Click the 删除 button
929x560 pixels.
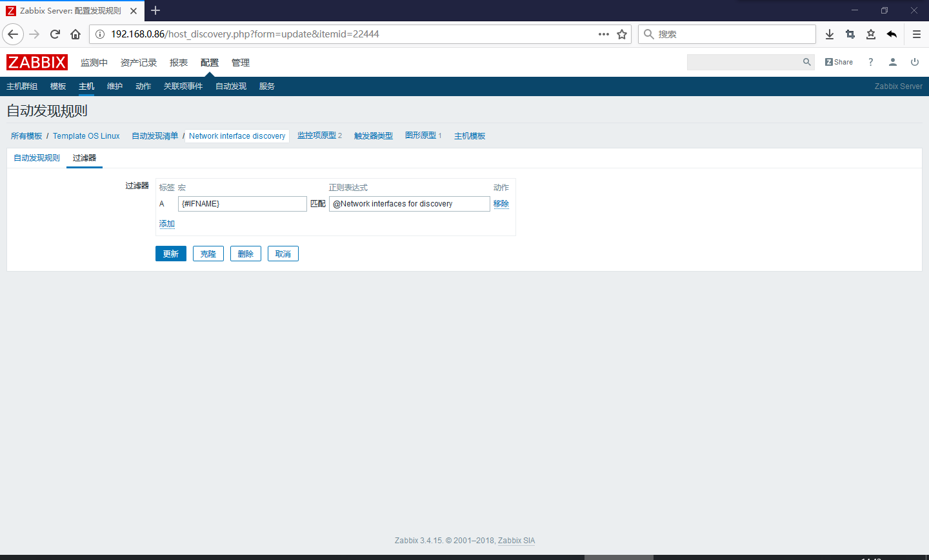(x=246, y=254)
